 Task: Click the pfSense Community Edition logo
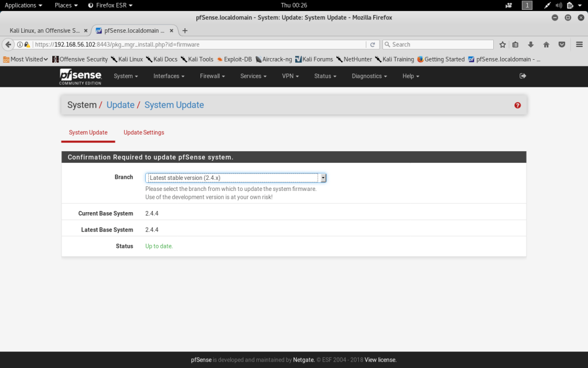coord(80,76)
